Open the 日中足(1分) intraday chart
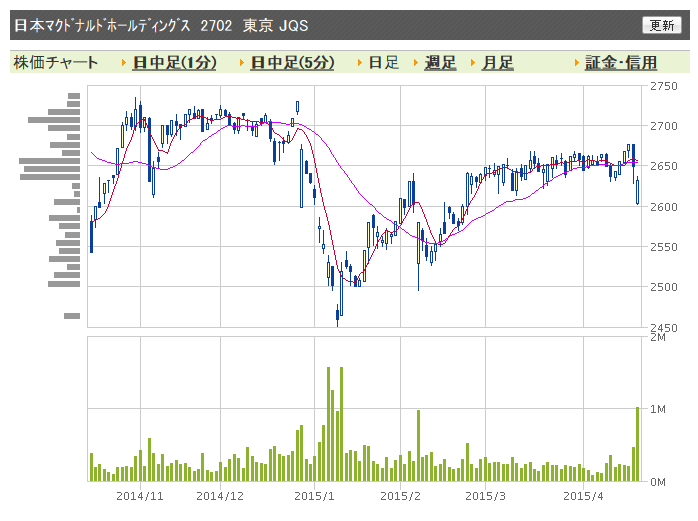Viewport: 698px width, 521px height. click(174, 63)
